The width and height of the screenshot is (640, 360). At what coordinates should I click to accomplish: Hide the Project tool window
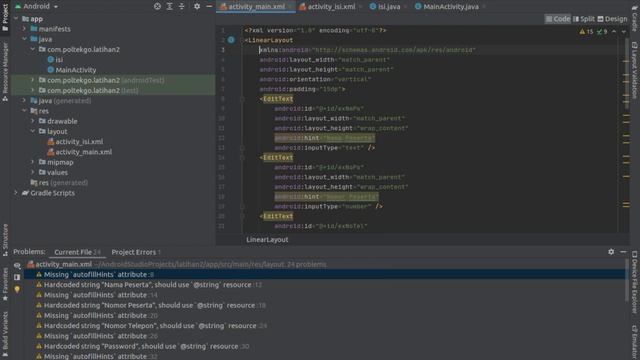209,7
